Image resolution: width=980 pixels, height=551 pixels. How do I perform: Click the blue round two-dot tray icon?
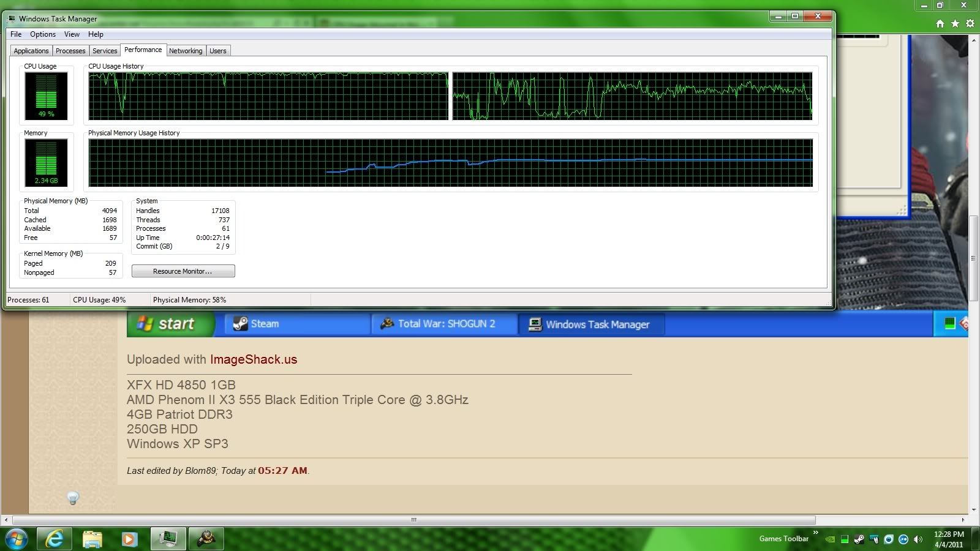[x=903, y=539]
